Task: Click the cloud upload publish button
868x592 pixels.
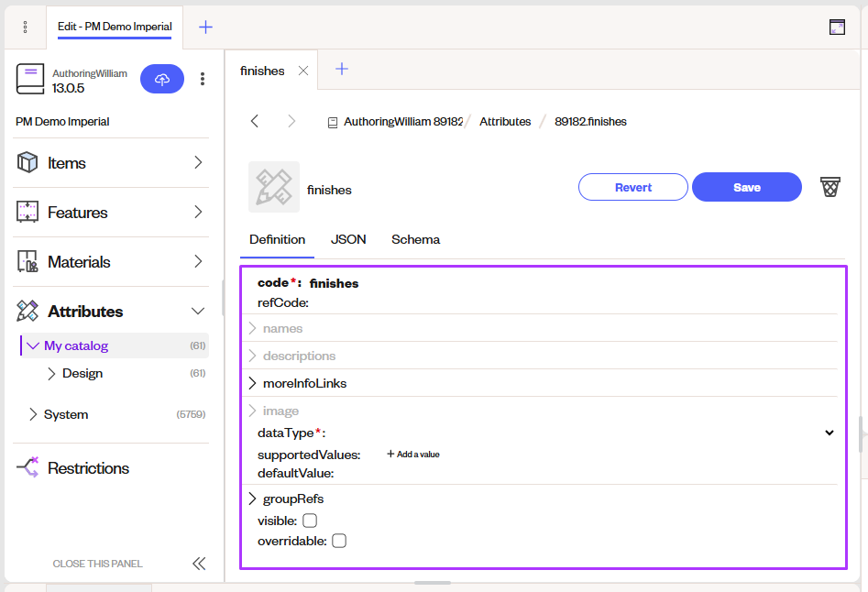Action: click(x=162, y=79)
